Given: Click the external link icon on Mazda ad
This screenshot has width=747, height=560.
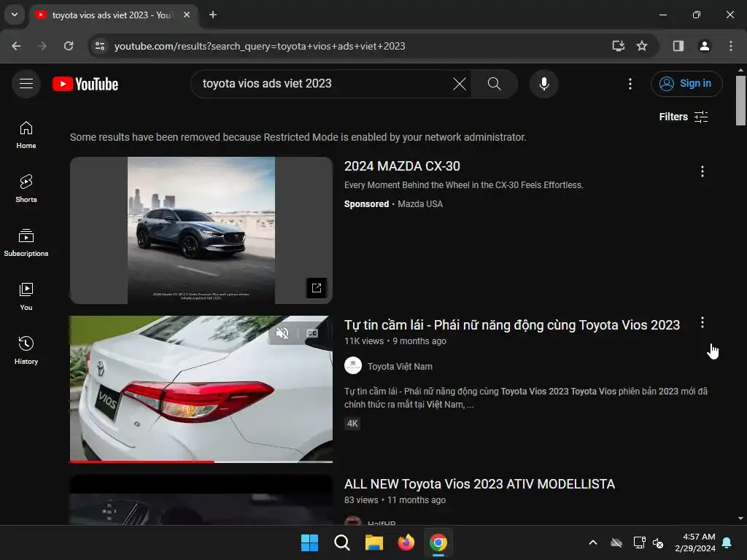Looking at the screenshot, I should point(317,287).
